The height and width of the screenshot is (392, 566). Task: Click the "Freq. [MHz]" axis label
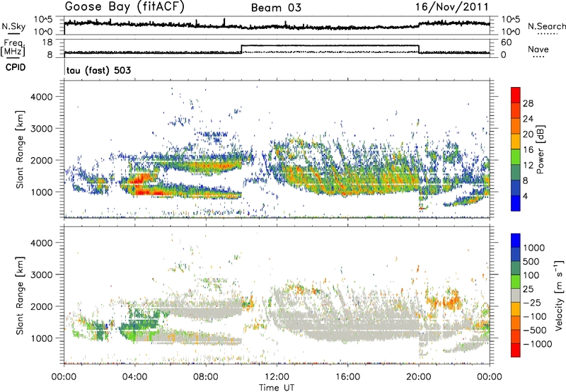coord(13,48)
